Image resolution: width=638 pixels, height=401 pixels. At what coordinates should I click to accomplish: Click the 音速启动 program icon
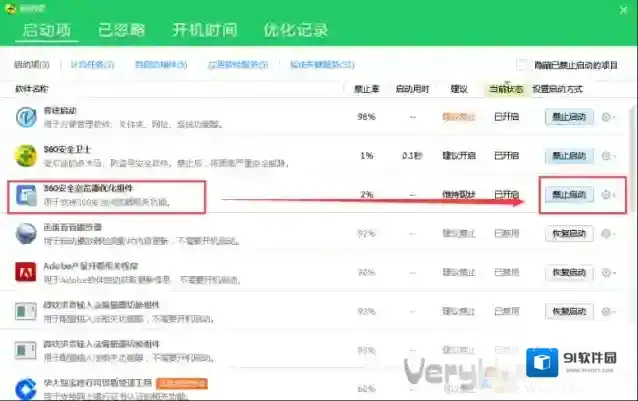tap(26, 116)
